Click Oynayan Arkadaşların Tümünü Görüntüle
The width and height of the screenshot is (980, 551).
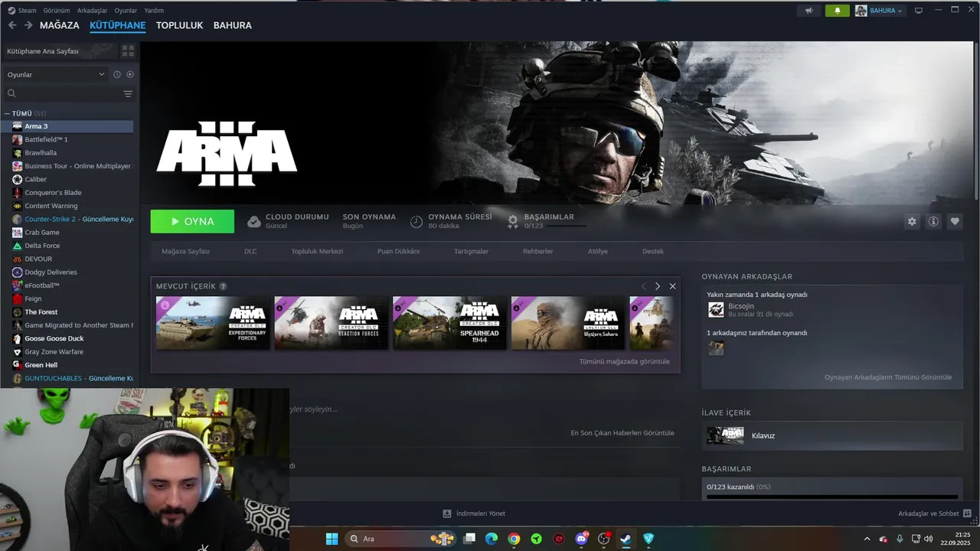(x=888, y=377)
